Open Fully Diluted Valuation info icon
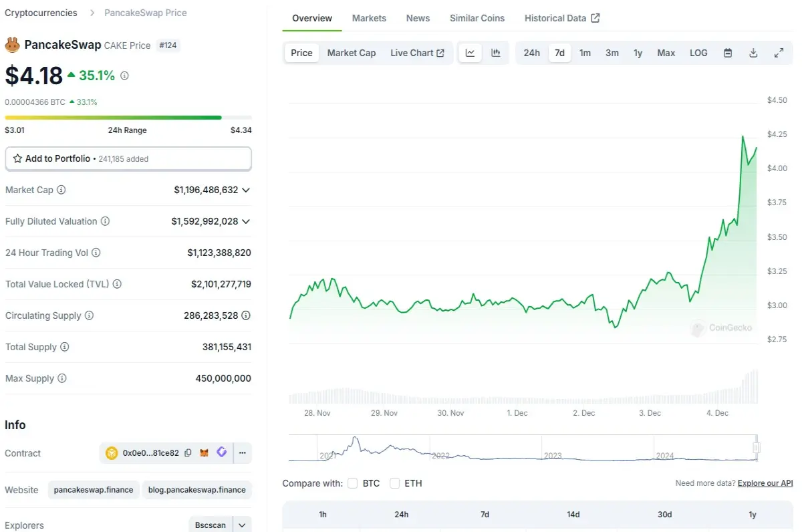 (105, 221)
